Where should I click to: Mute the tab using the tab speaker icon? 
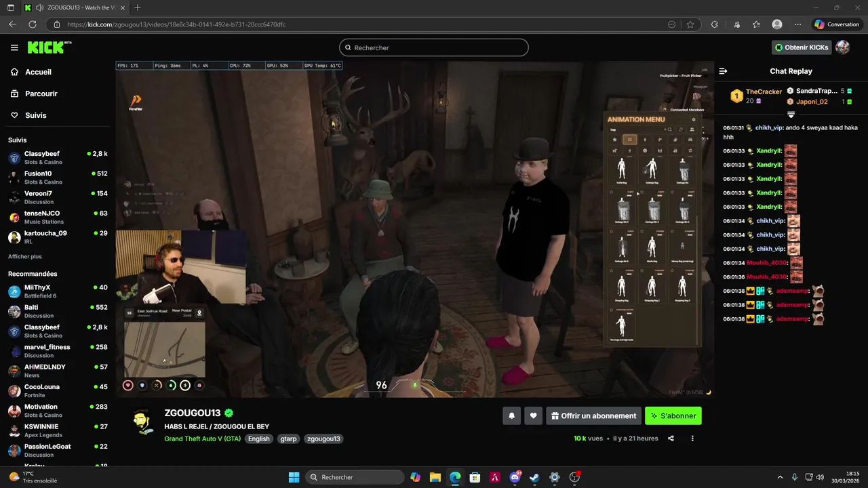tap(39, 7)
